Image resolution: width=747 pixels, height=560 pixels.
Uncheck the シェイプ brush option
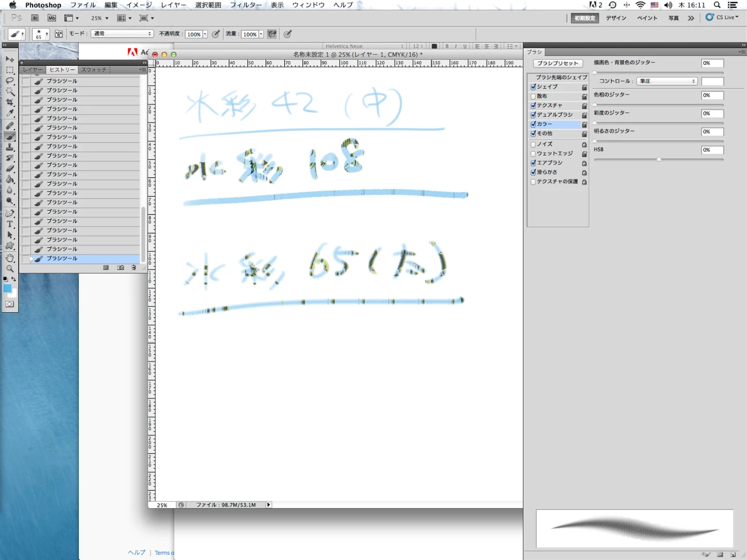click(x=533, y=87)
